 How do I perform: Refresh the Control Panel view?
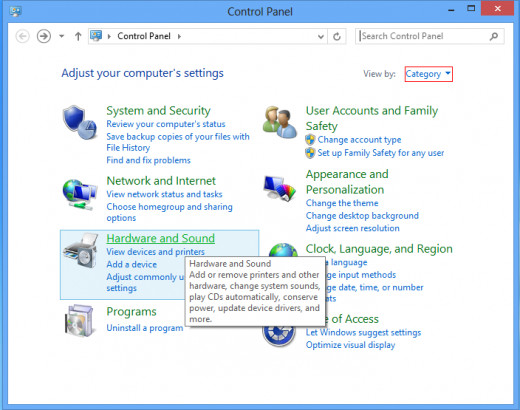point(337,36)
